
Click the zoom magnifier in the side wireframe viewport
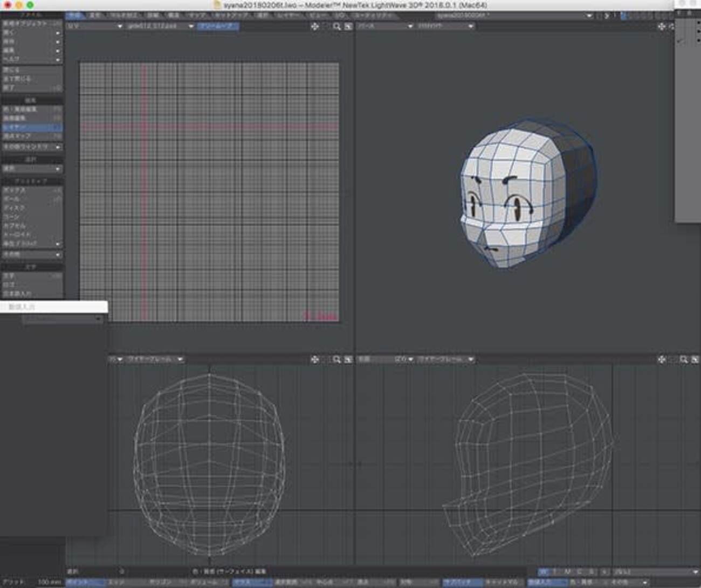pyautogui.click(x=684, y=359)
